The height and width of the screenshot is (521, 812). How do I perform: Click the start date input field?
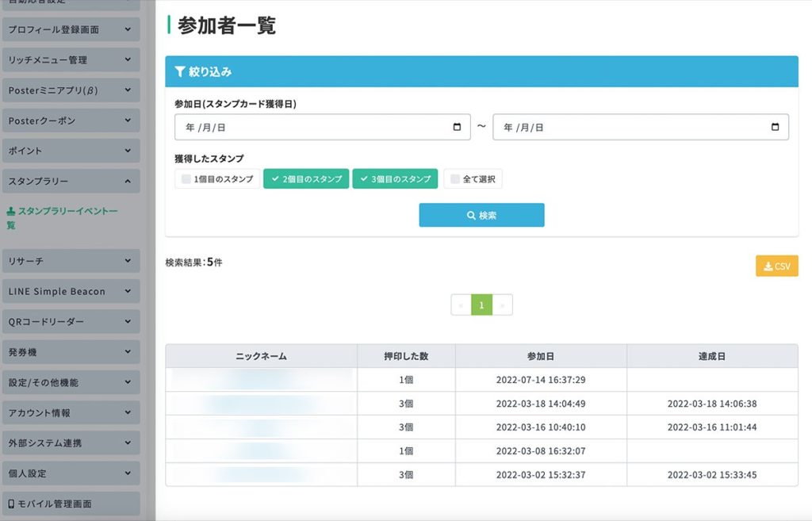(322, 127)
